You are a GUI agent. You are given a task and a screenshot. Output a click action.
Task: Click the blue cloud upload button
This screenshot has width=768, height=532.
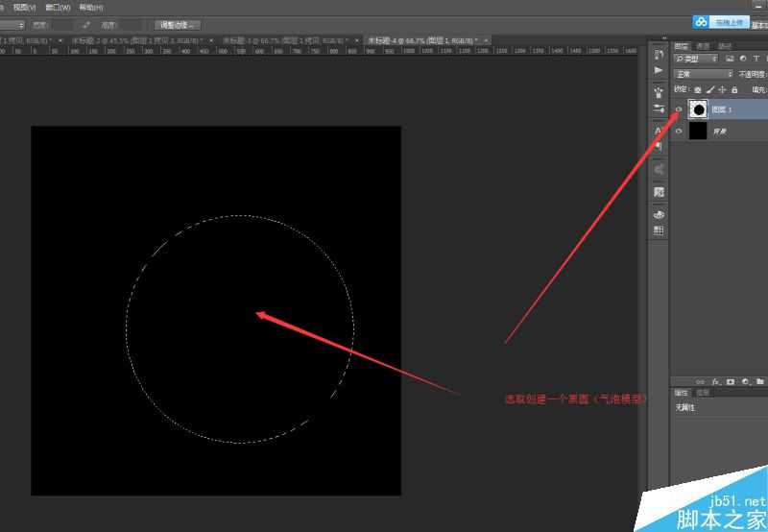tap(720, 21)
